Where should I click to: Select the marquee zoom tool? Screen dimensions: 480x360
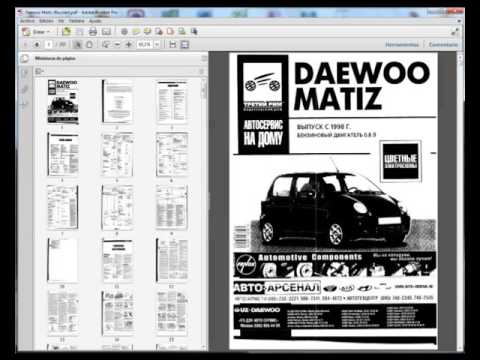(106, 44)
